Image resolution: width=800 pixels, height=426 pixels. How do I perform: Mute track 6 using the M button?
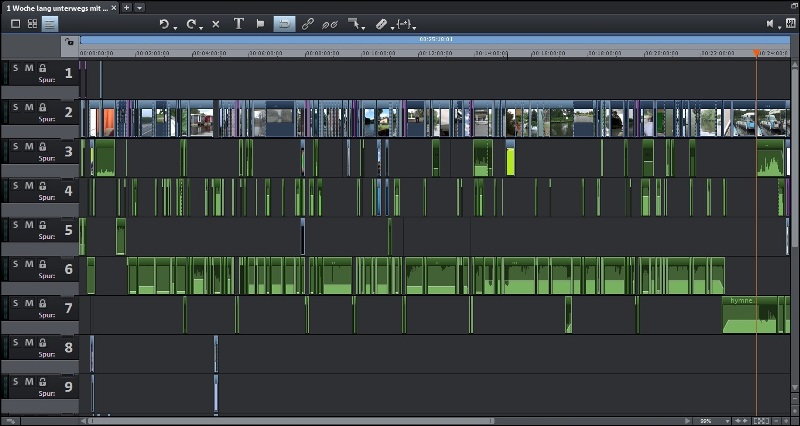(x=29, y=263)
